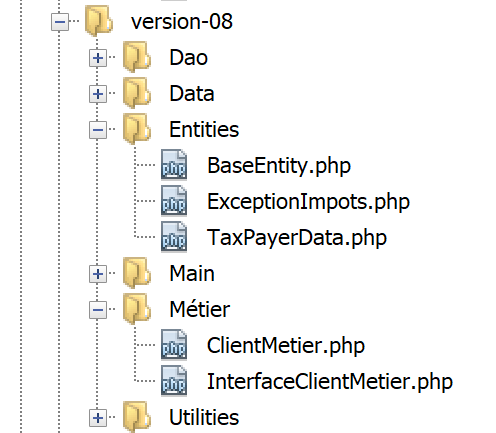Click the InterfaceClientMetier.php file icon
Image resolution: width=496 pixels, height=433 pixels.
tap(174, 381)
